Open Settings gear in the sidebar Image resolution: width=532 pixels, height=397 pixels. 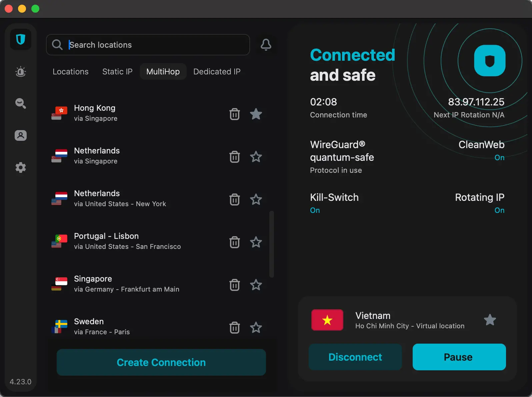pyautogui.click(x=21, y=167)
